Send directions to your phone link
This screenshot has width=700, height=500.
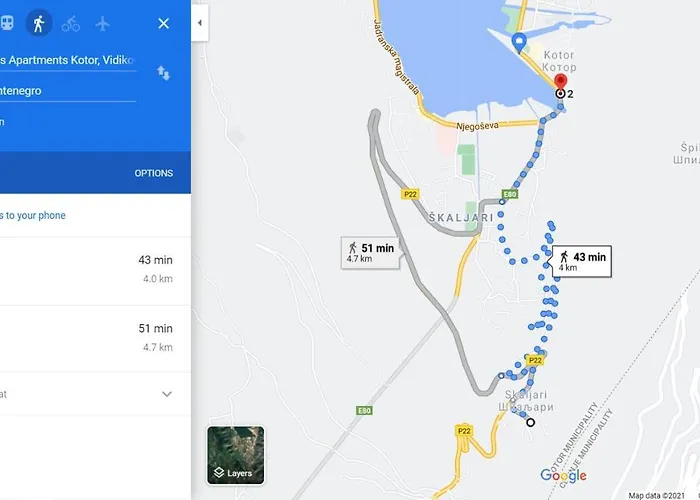pos(33,216)
